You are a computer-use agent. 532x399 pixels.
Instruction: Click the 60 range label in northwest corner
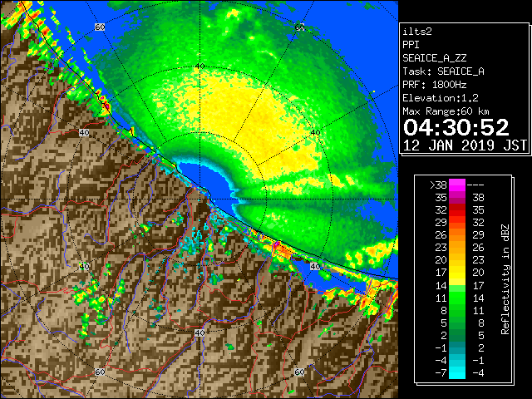100,27
